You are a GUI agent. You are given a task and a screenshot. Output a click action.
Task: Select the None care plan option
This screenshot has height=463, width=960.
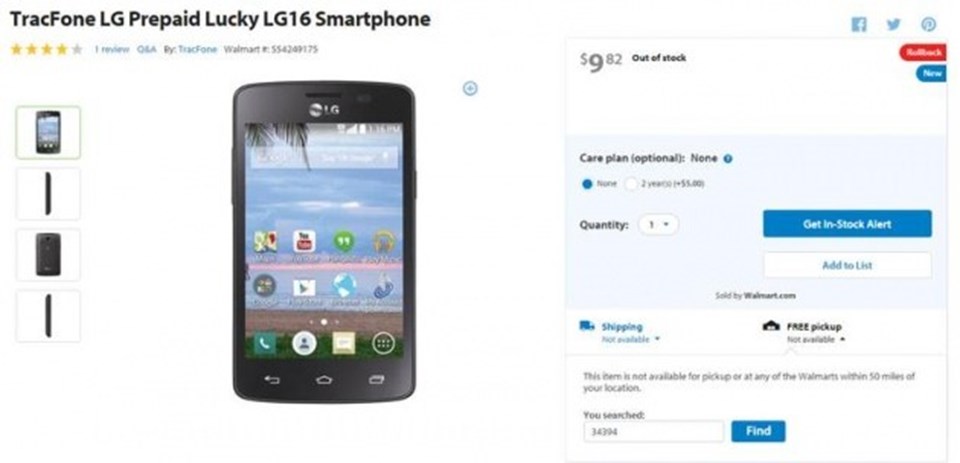pyautogui.click(x=587, y=183)
